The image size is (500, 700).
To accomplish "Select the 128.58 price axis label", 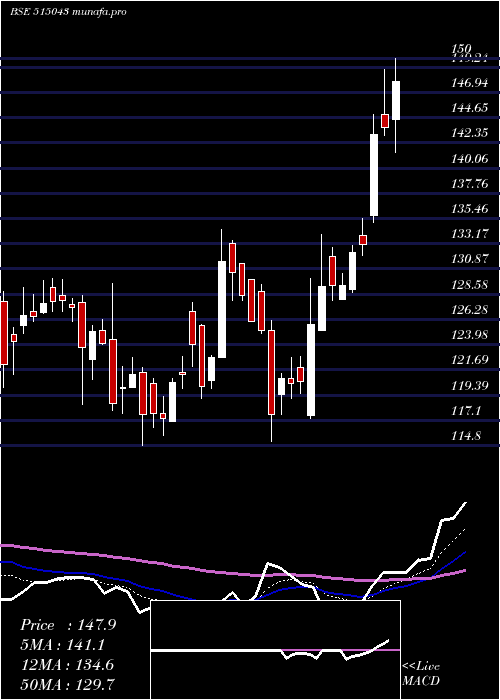I will (x=470, y=284).
